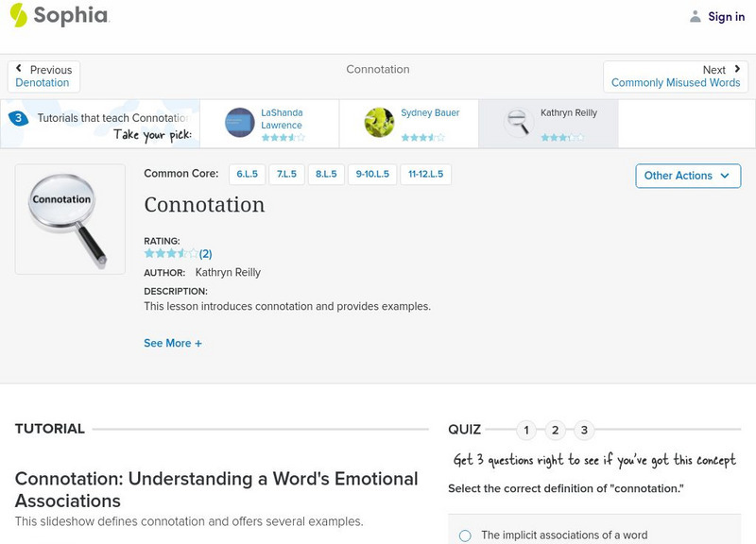Go to quiz question 3
Viewport: 756px width, 544px height.
tap(585, 431)
